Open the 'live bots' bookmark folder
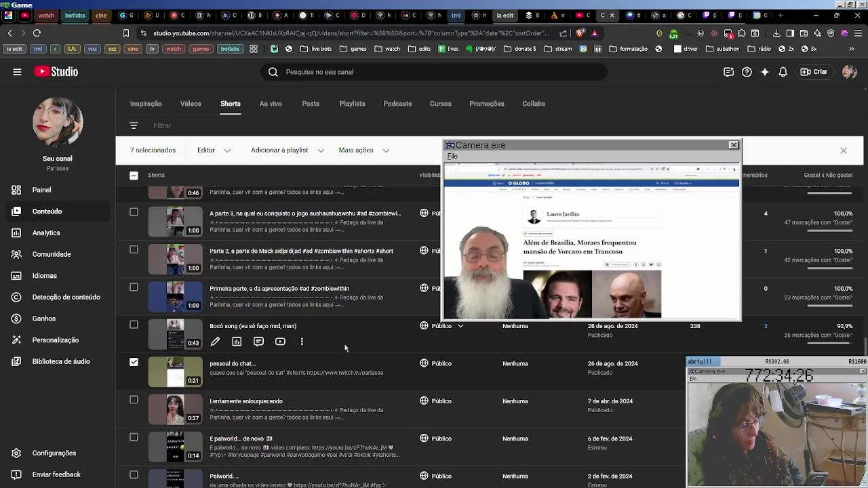The image size is (868, 488). tap(315, 49)
